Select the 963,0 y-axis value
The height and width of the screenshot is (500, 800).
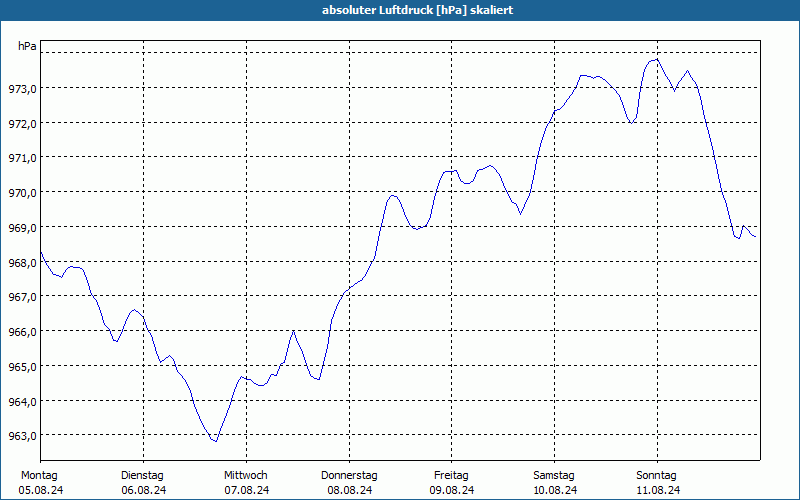(22, 437)
